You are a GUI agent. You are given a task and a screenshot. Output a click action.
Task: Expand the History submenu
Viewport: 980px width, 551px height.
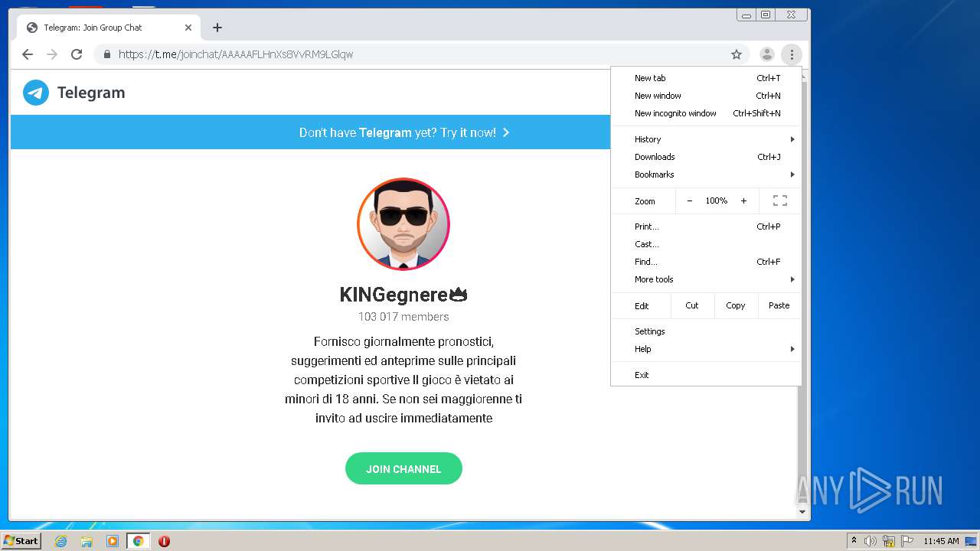click(706, 139)
